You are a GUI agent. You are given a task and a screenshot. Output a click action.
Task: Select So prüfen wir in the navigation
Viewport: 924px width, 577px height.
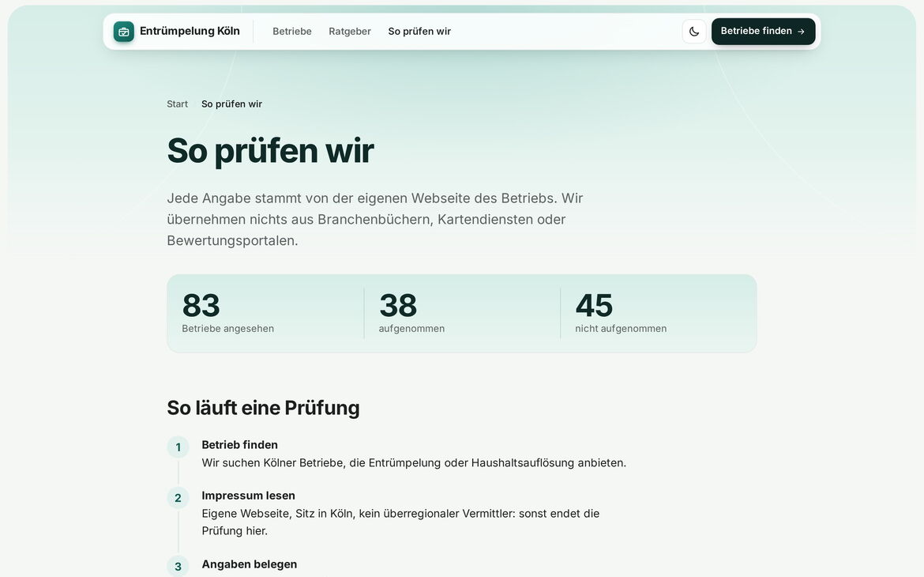pos(419,32)
